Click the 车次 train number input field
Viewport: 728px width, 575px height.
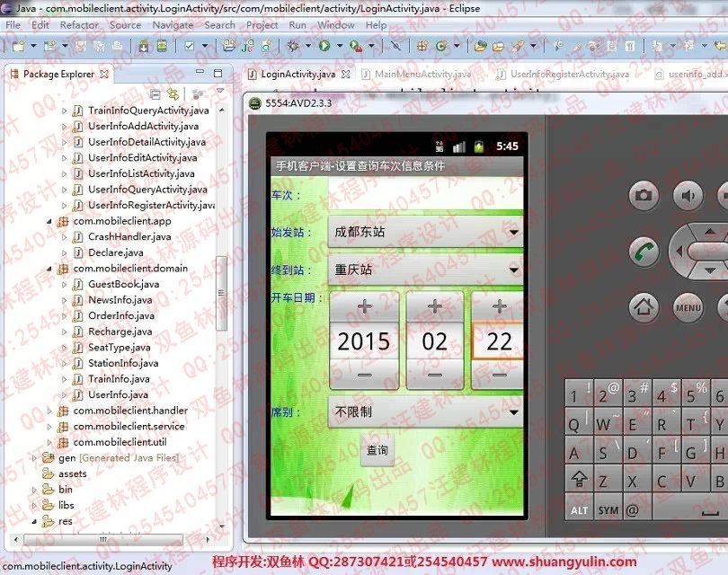click(x=425, y=194)
